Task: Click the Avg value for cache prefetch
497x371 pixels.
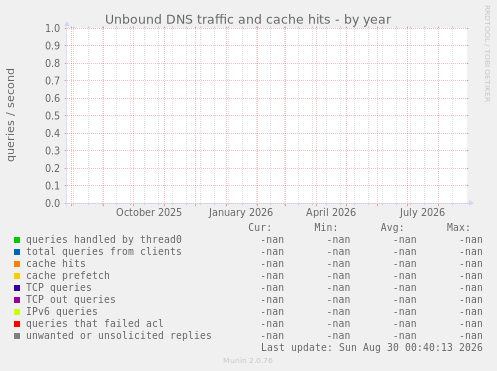Action: click(405, 276)
